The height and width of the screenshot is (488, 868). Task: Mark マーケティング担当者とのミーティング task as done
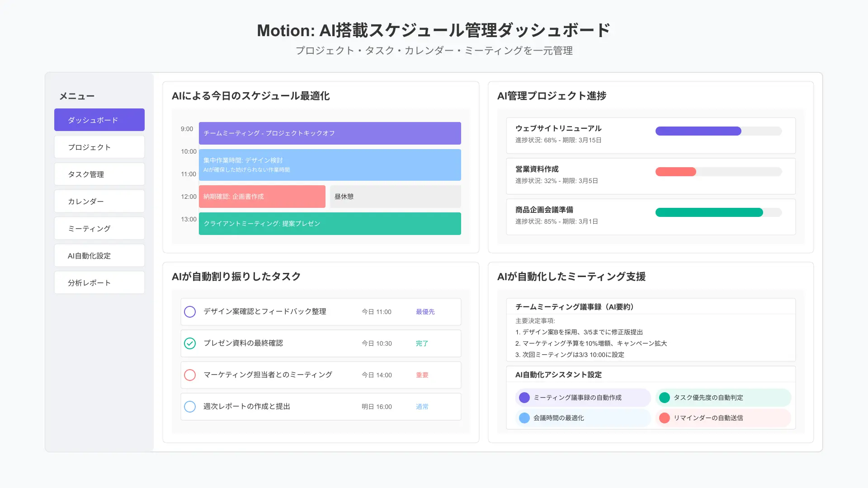190,375
